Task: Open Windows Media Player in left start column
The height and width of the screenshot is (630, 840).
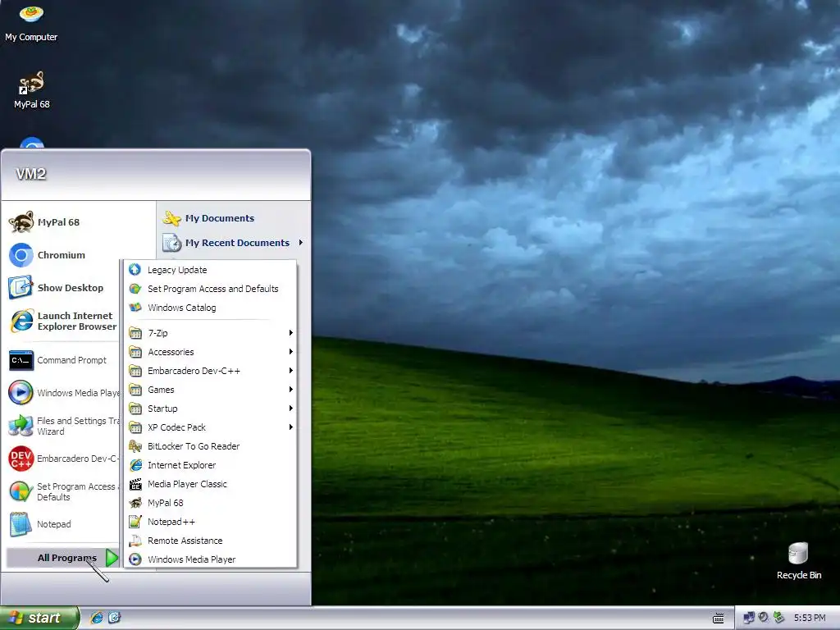Action: (x=62, y=393)
